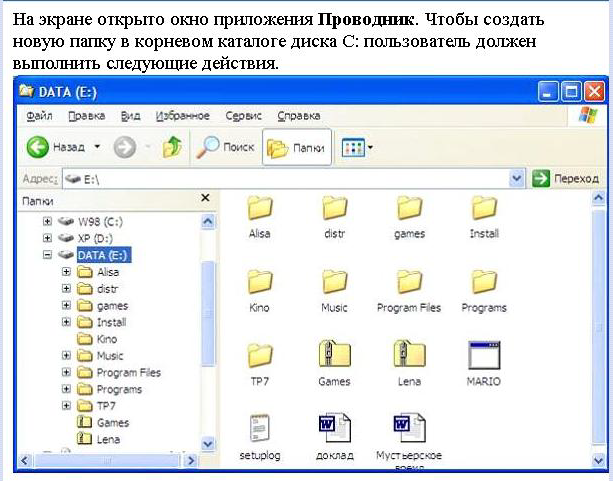This screenshot has width=613, height=481.
Task: Select W98 (C:) in the folder tree
Action: [x=100, y=222]
